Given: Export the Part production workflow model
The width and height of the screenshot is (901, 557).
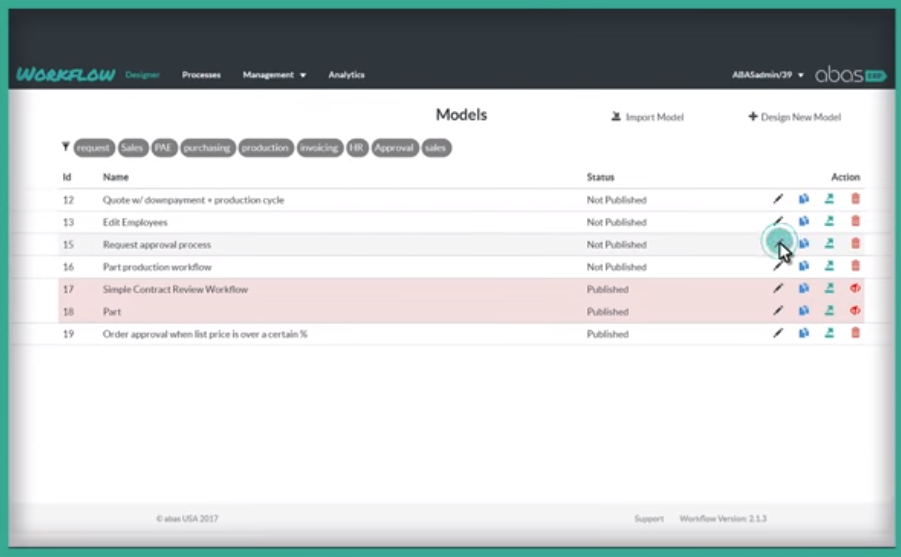Looking at the screenshot, I should point(829,266).
